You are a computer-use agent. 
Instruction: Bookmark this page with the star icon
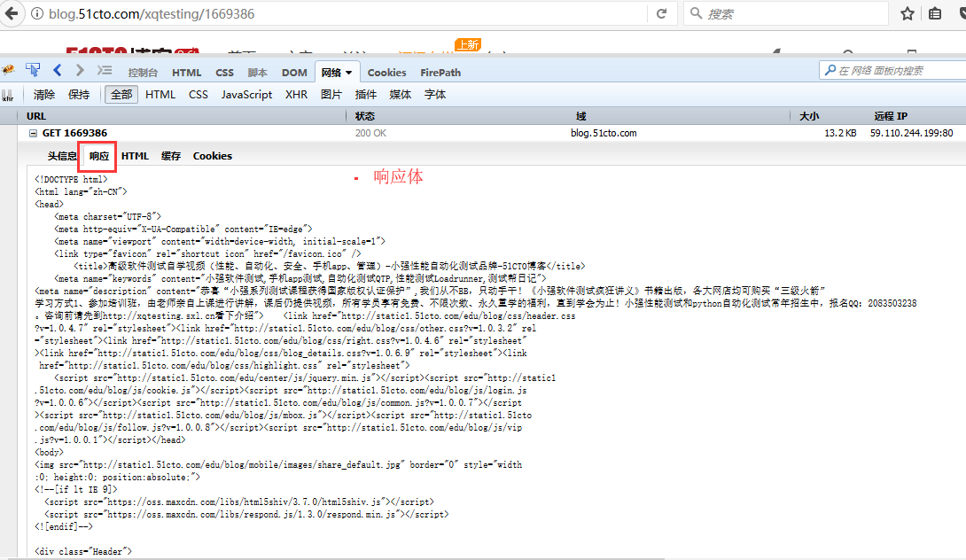click(x=907, y=13)
